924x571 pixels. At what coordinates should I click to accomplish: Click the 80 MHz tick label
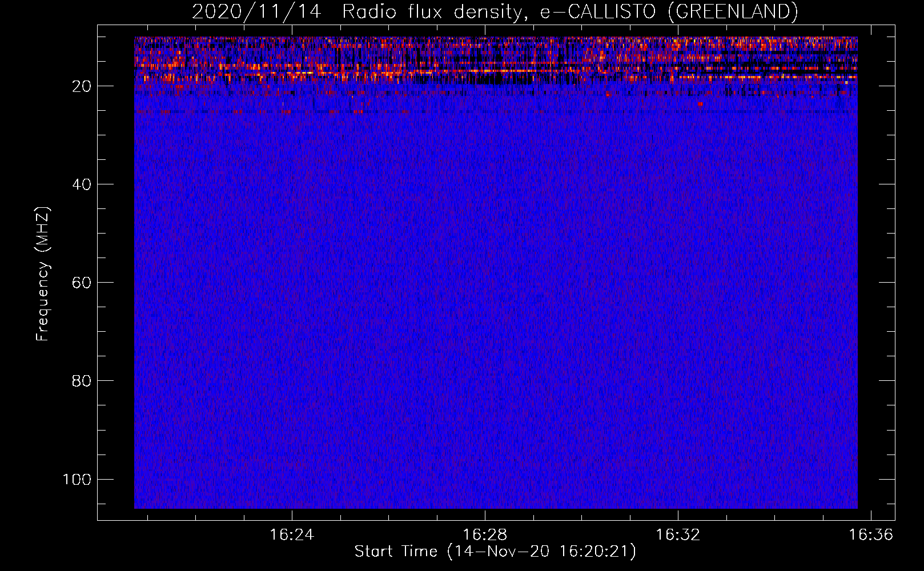(82, 381)
